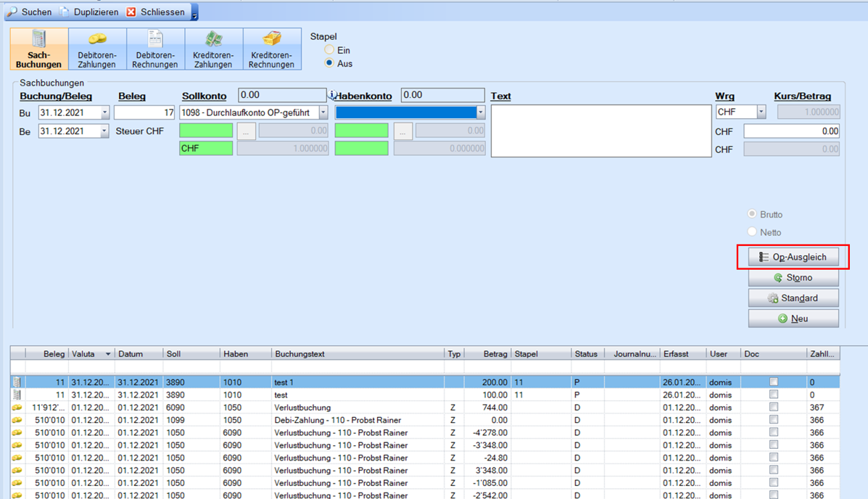Open the Bu date picker dropdown
Screen dimensions: 868x499
[x=104, y=113]
